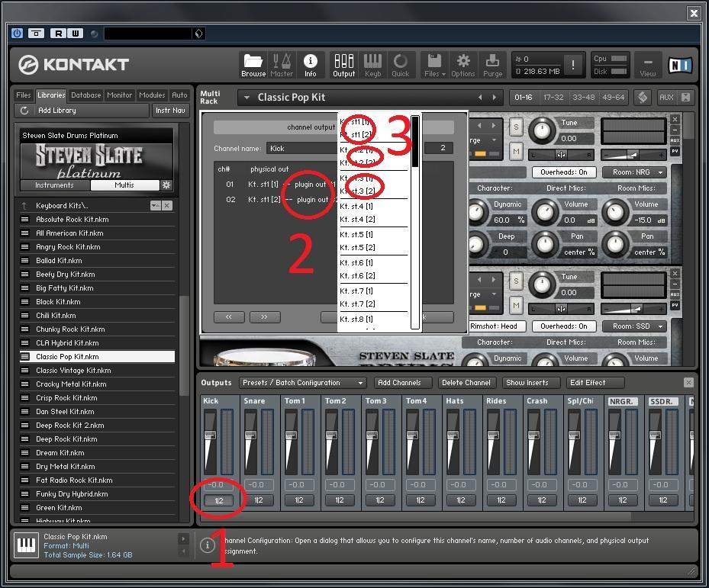Viewport: 709px width, 588px height.
Task: Open the Kick channel 1|2 output configuration
Action: coord(218,500)
